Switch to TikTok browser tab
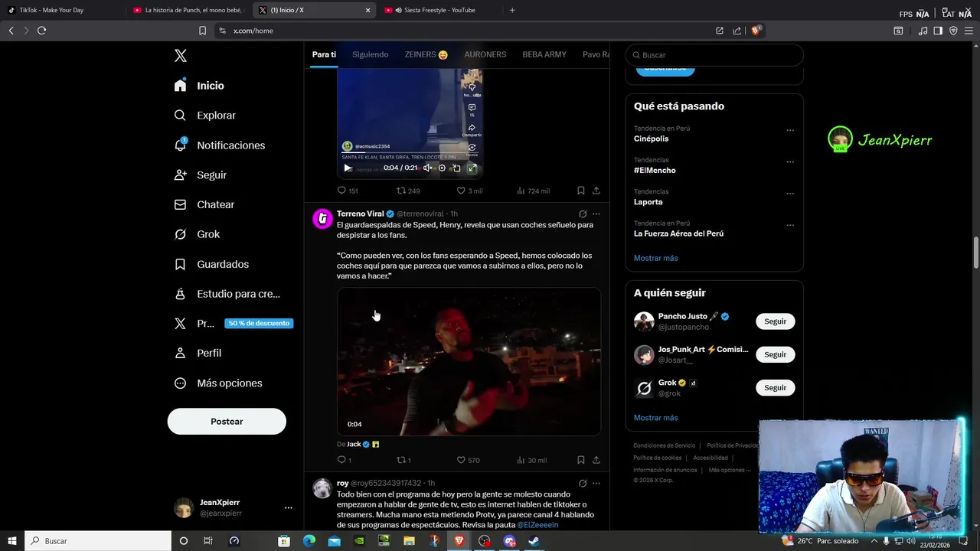This screenshot has width=980, height=551. tap(63, 10)
